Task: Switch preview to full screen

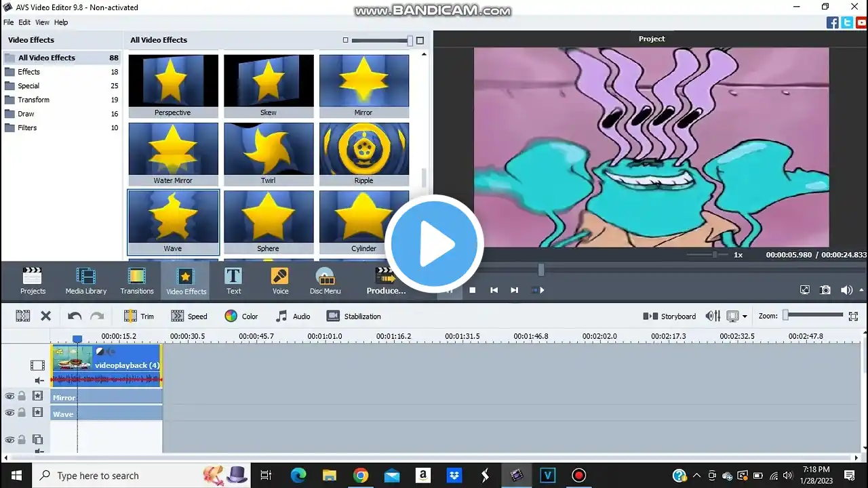Action: [805, 290]
